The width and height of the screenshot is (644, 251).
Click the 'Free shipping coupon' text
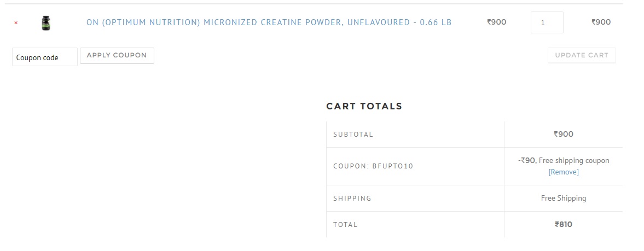tap(574, 160)
